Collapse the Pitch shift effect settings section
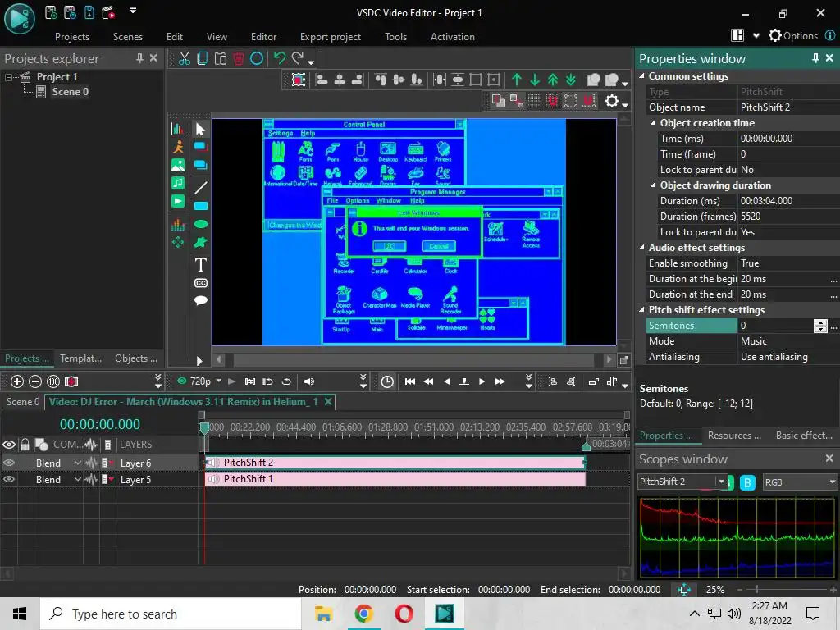Screen dimensions: 840x630 [641, 309]
